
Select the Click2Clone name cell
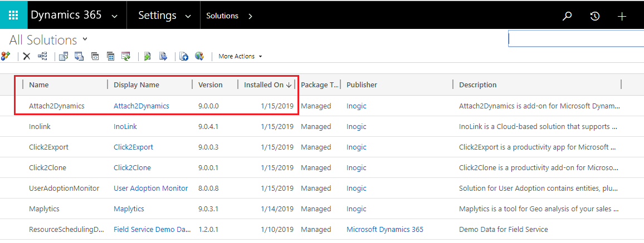click(48, 167)
